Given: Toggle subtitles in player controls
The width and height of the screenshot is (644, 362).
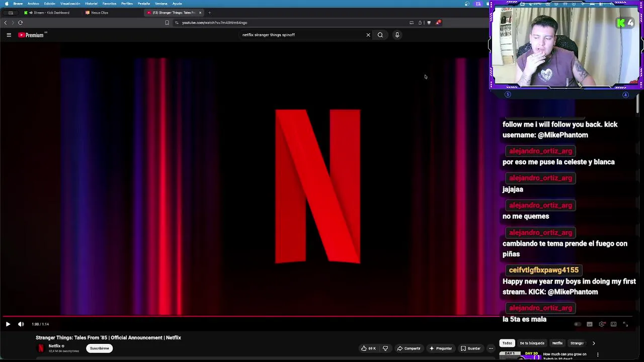Looking at the screenshot, I should pos(590,324).
